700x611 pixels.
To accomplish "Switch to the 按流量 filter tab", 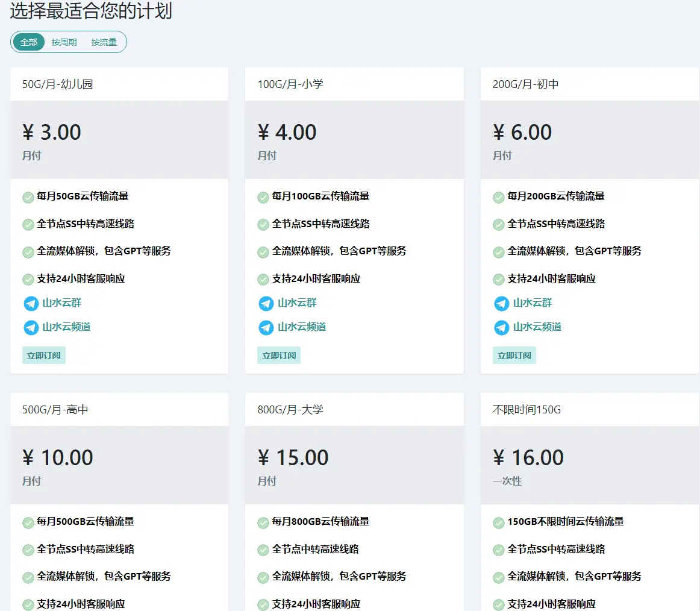I will [104, 42].
